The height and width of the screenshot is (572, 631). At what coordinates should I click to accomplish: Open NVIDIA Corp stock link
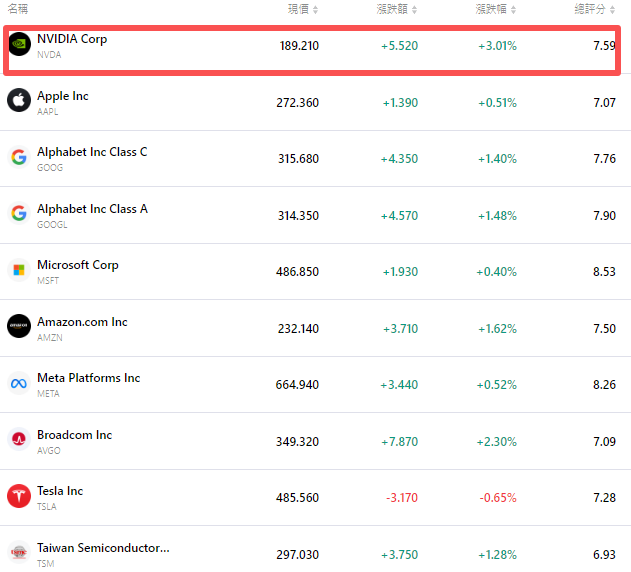72,39
